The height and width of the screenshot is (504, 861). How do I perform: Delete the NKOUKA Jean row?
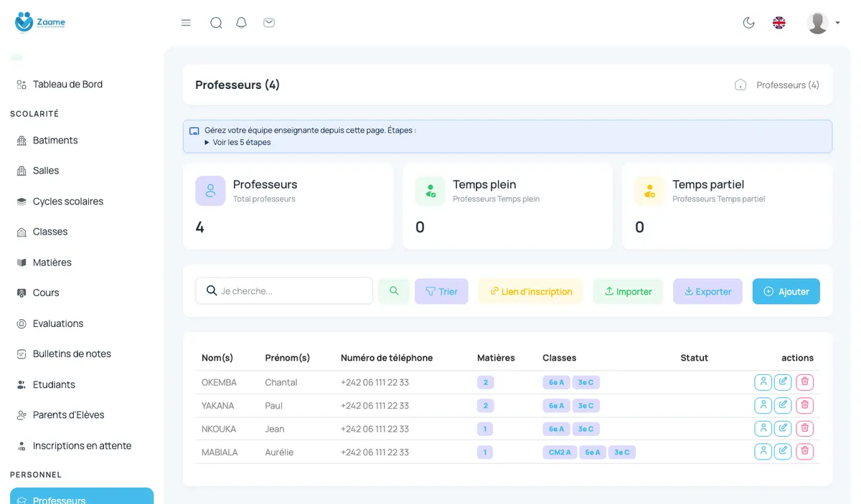[x=805, y=429]
